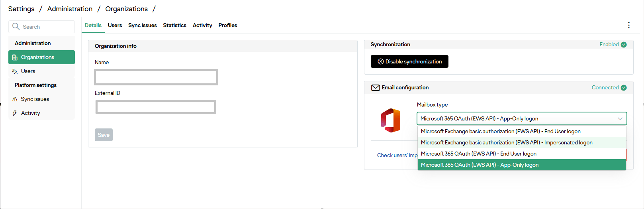644x209 pixels.
Task: Click the Activity lightning icon in sidebar
Action: [x=15, y=113]
